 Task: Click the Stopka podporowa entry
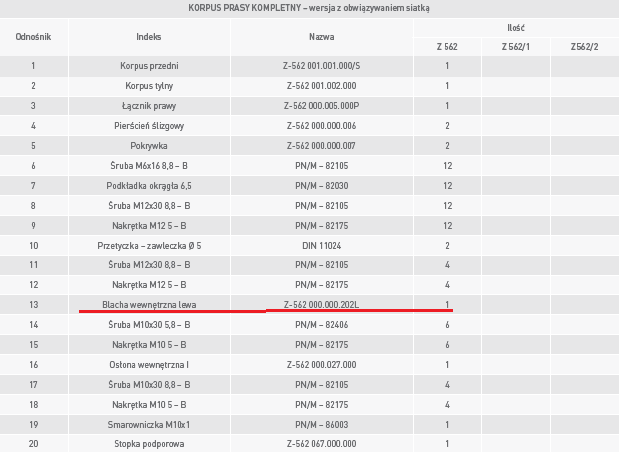149,444
